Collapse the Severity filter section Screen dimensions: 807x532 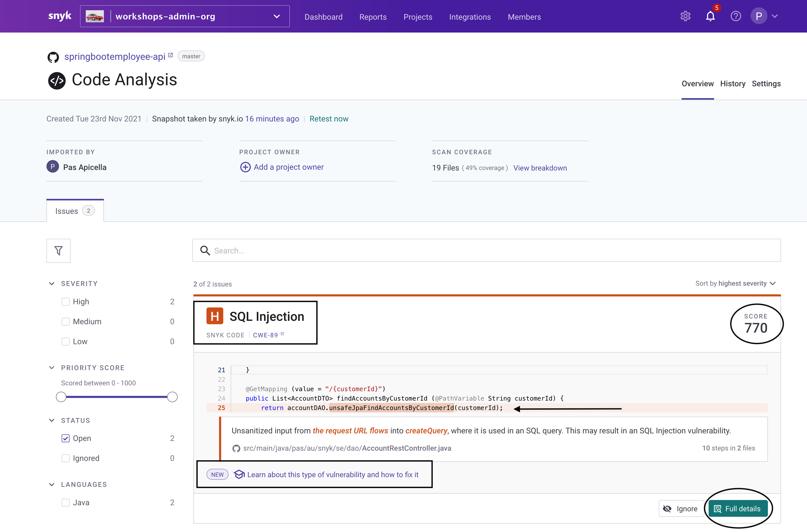coord(52,283)
